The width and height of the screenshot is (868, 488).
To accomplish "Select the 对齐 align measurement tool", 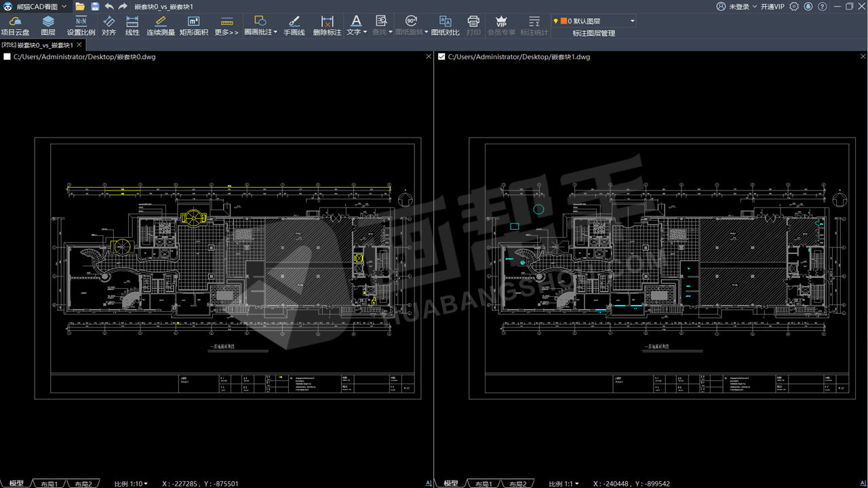I will click(x=108, y=26).
